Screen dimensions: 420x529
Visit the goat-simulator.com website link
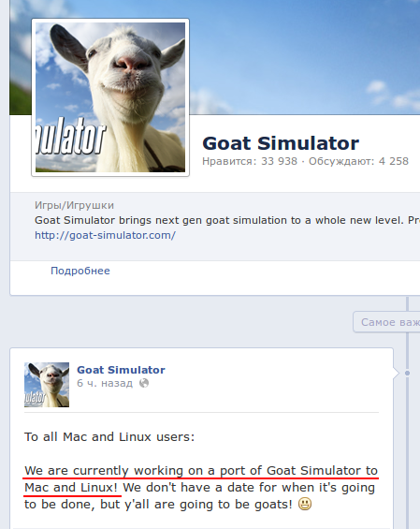point(105,235)
